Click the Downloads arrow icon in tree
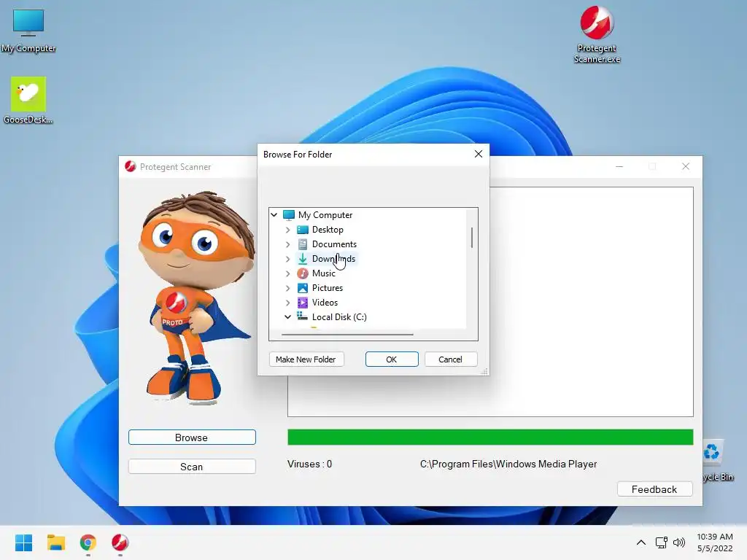This screenshot has height=560, width=747. click(303, 259)
